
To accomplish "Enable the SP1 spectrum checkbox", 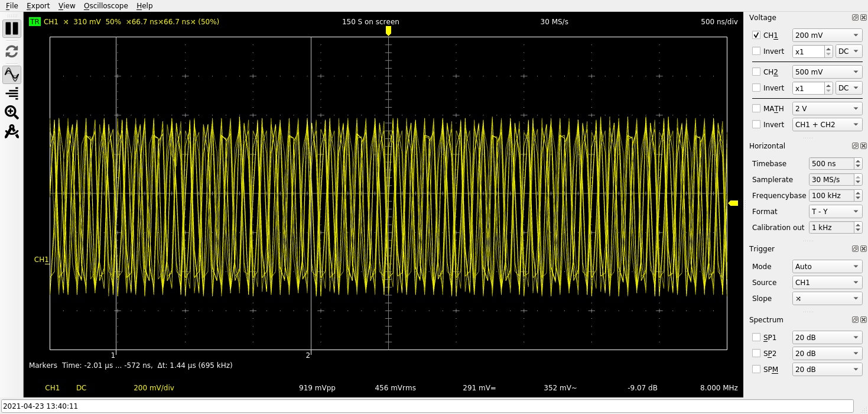I will 756,338.
